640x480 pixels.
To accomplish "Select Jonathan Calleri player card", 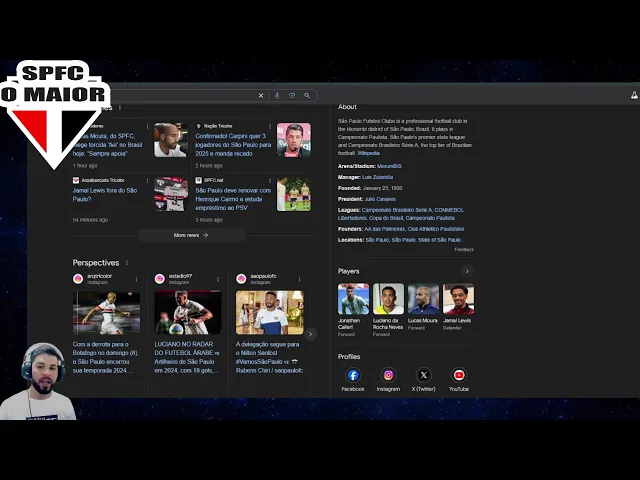I will [x=353, y=309].
